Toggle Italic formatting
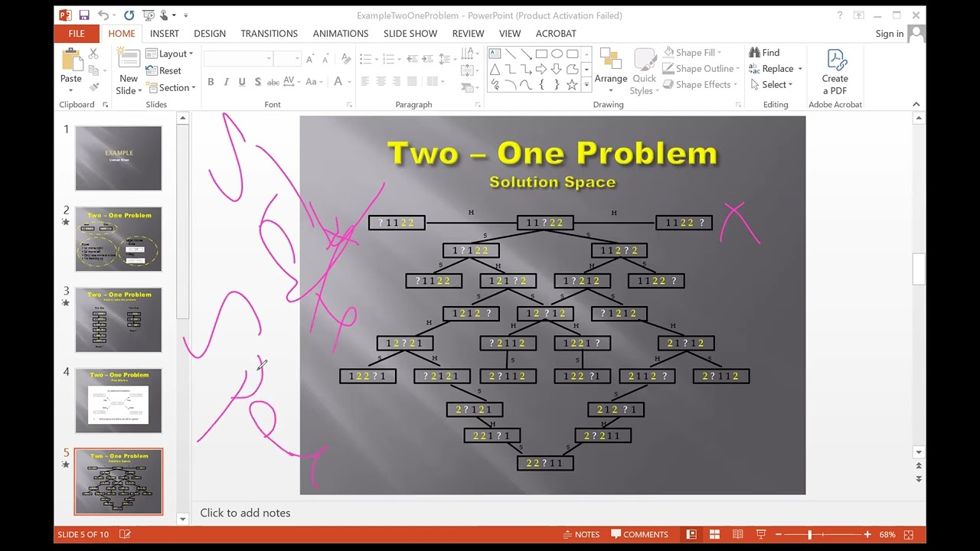 (x=227, y=82)
